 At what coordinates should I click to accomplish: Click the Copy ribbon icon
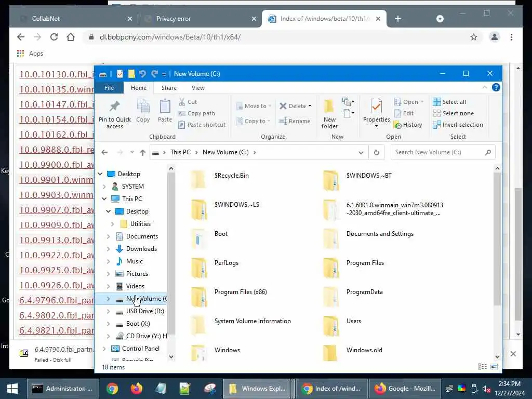click(x=143, y=107)
